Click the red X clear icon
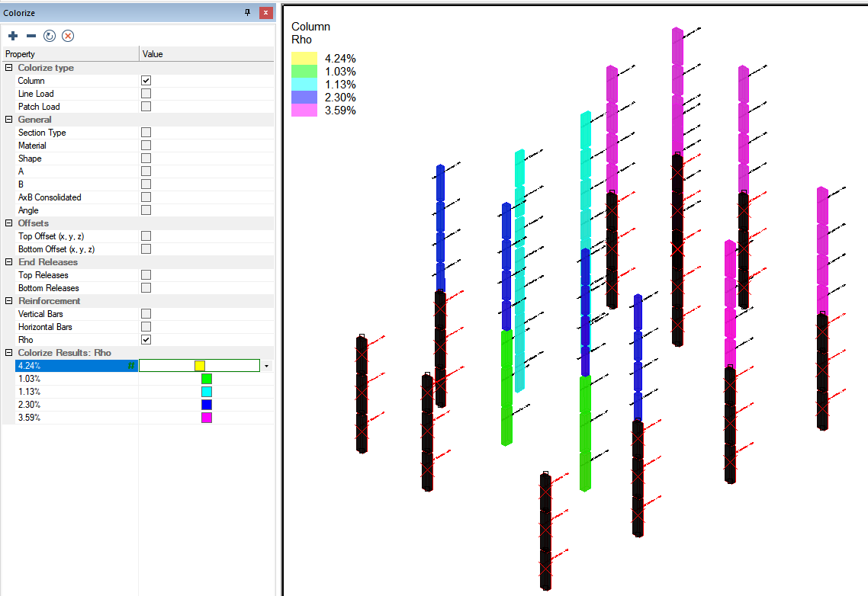868x596 pixels. 68,36
